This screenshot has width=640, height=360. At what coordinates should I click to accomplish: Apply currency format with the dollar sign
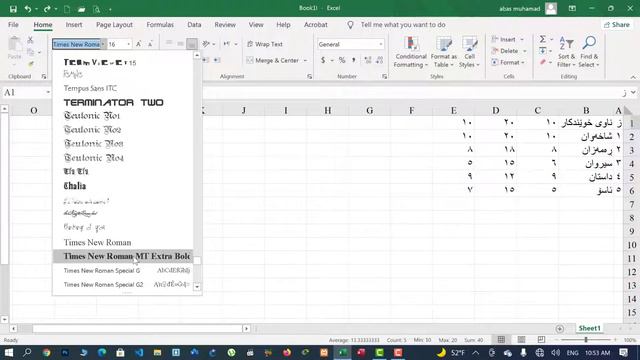coord(323,60)
